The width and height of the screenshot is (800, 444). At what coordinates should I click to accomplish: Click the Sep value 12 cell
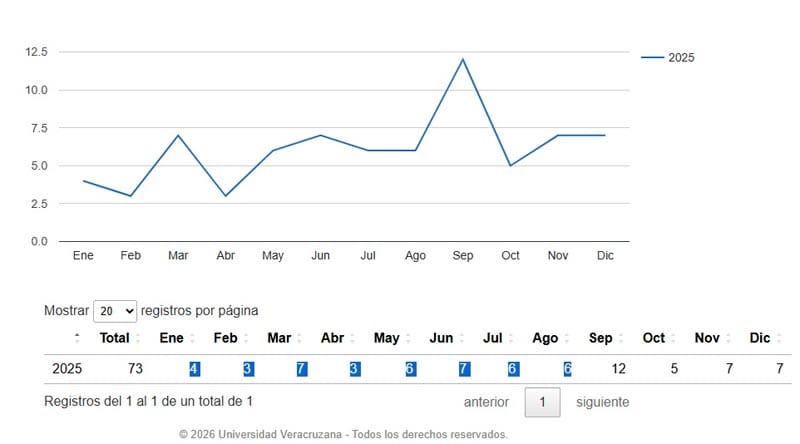tap(618, 368)
